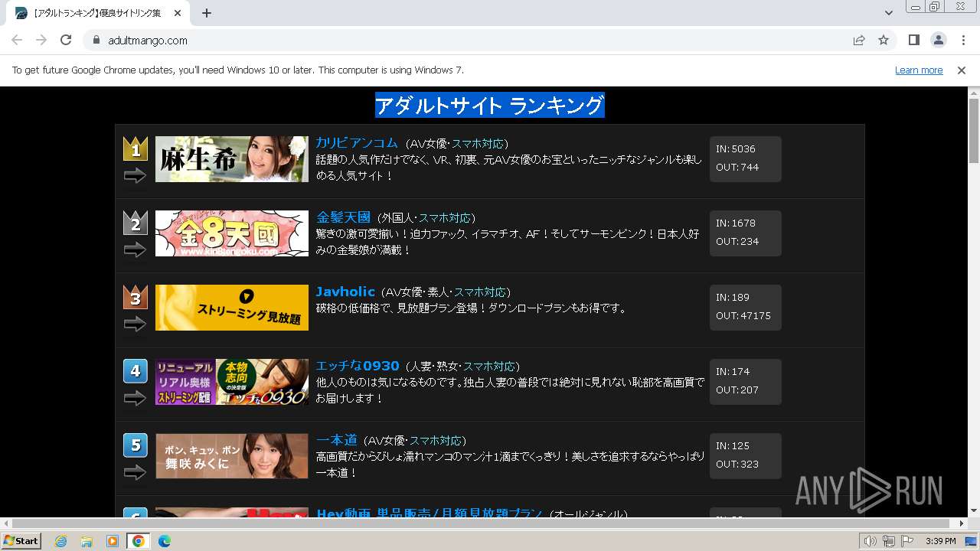Click the vertical scrollbar down arrow
This screenshot has height=551, width=980.
(x=974, y=511)
